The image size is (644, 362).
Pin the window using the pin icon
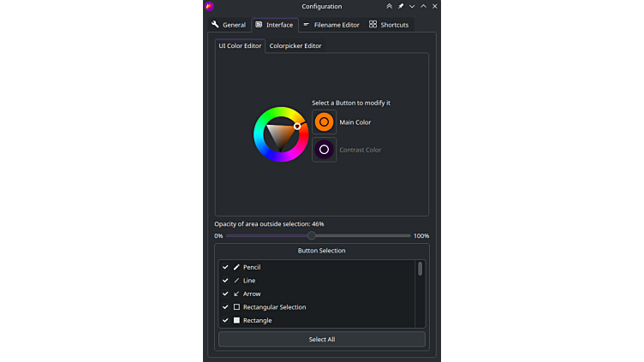pos(401,6)
